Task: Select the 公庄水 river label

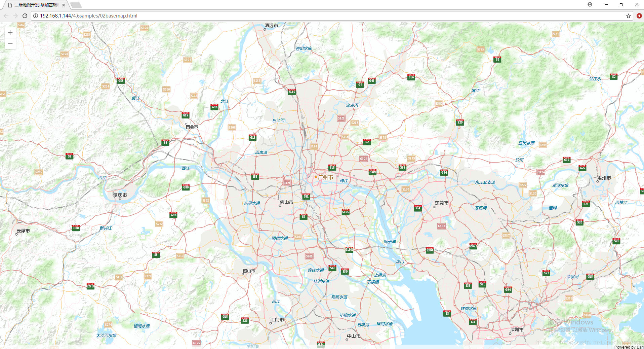Action: pos(595,79)
